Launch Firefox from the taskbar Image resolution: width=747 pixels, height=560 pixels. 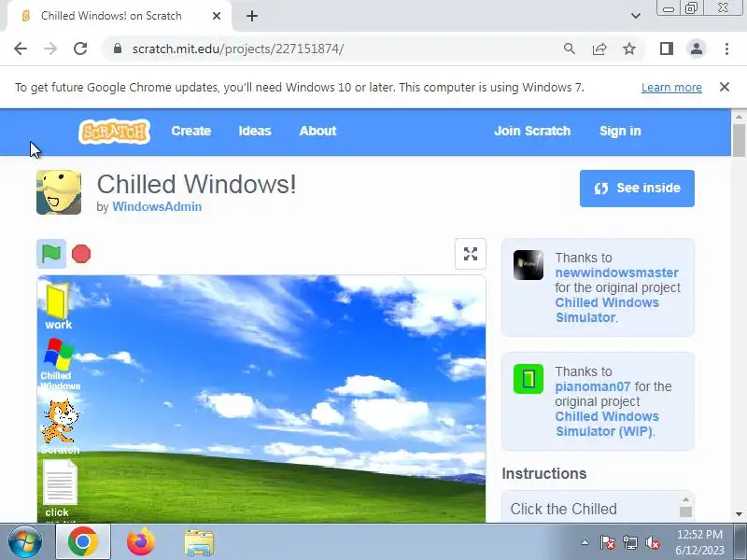[141, 542]
